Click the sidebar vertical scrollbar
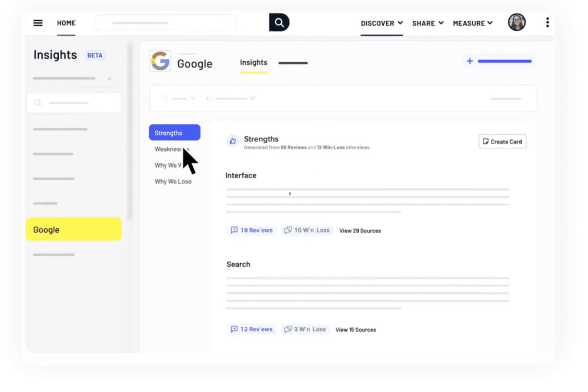 pos(130,131)
